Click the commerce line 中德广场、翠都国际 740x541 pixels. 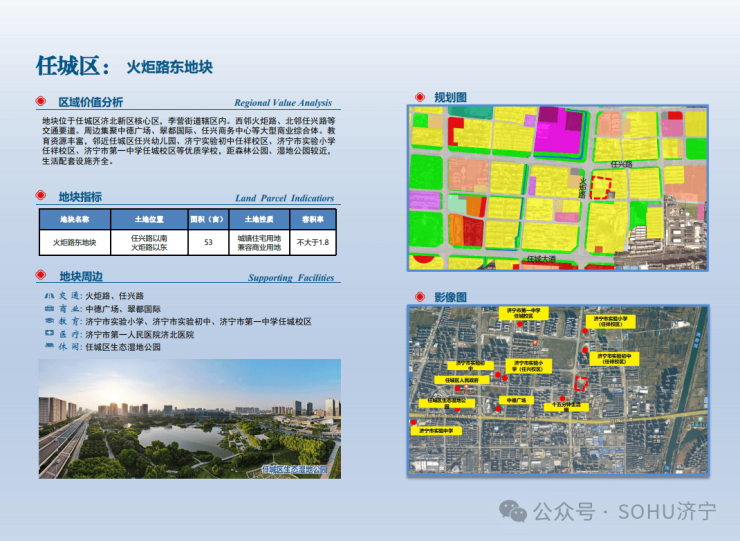[x=123, y=309]
